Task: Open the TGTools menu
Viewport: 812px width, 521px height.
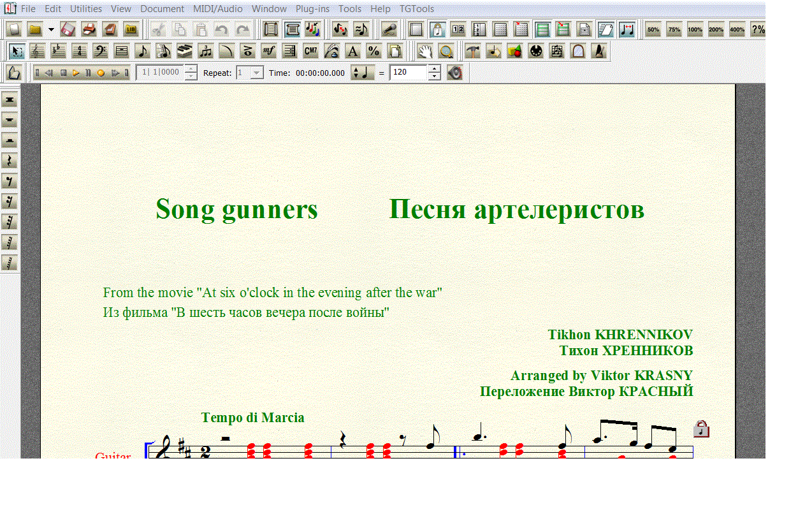Action: coord(417,9)
